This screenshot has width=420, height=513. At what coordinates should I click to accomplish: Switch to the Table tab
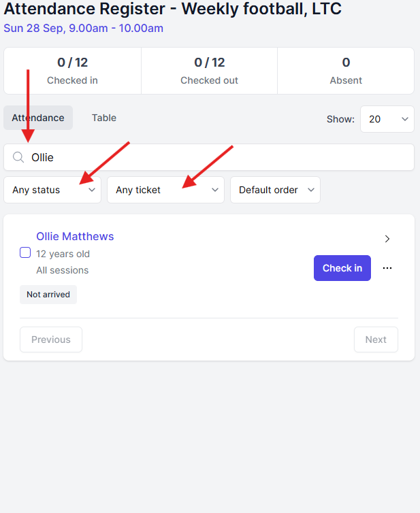[x=103, y=118]
